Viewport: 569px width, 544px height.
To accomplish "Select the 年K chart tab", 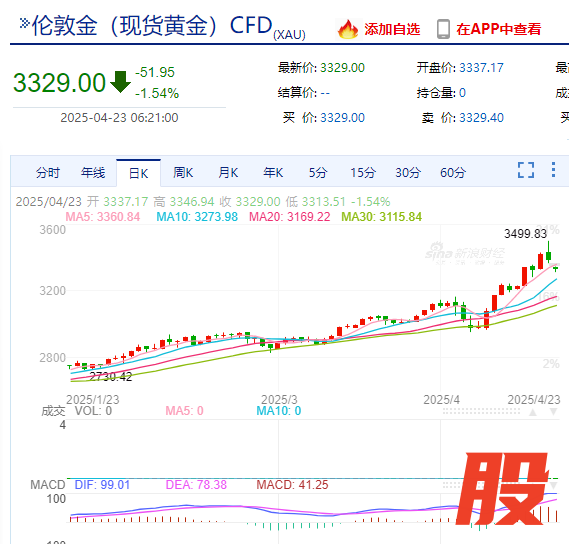I will pos(273,173).
